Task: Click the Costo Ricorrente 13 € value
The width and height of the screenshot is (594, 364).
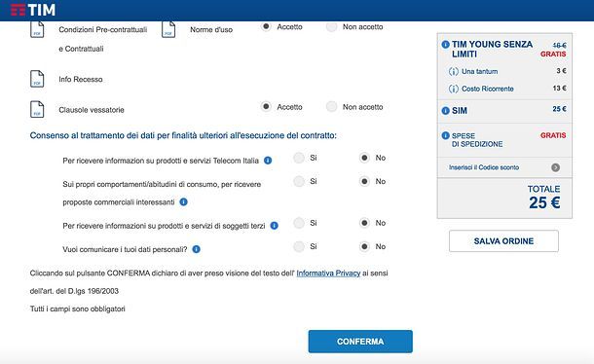Action: tap(559, 89)
